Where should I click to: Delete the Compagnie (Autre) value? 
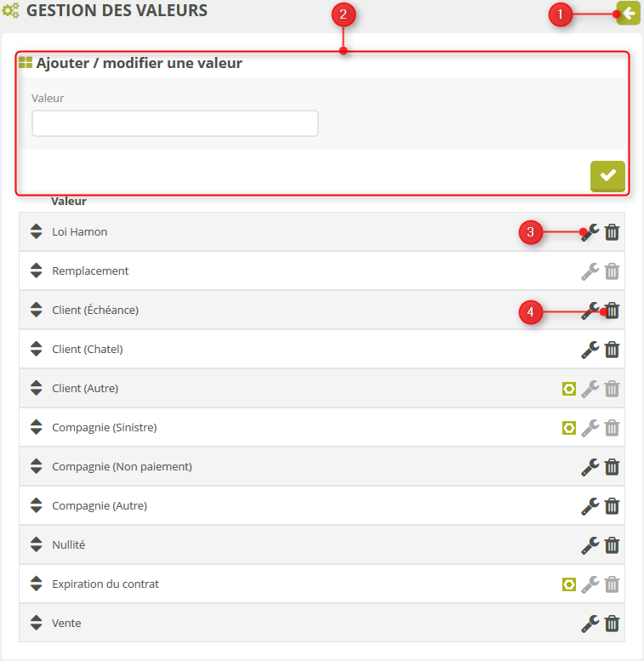click(x=613, y=506)
